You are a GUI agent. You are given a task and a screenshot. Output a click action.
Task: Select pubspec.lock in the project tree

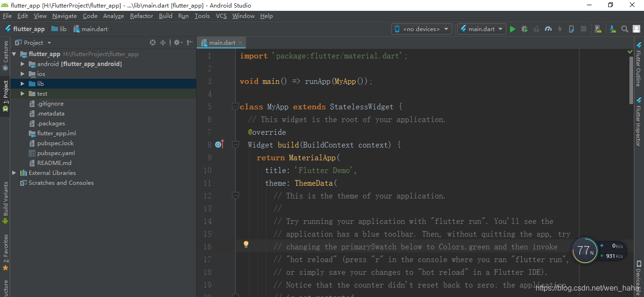point(56,143)
